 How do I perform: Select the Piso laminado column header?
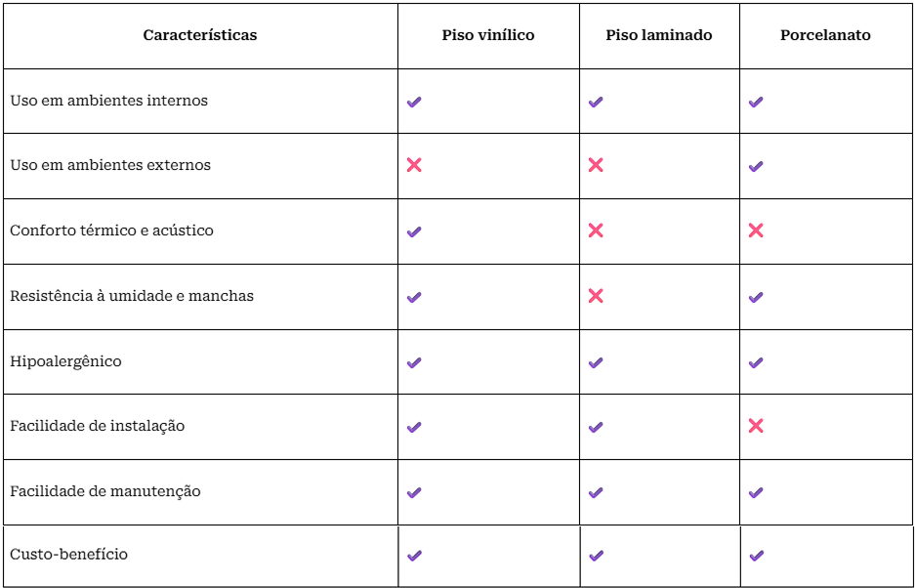point(659,35)
